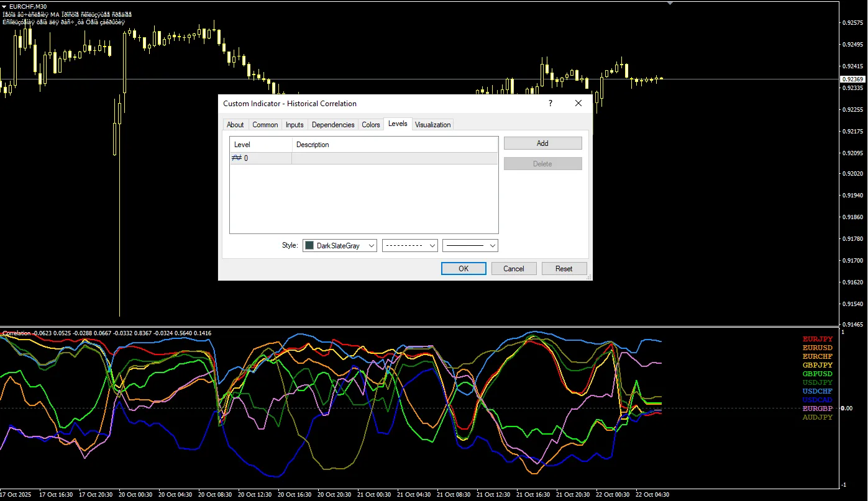
Task: Click the resize grip in the dialog corner
Action: (x=588, y=277)
